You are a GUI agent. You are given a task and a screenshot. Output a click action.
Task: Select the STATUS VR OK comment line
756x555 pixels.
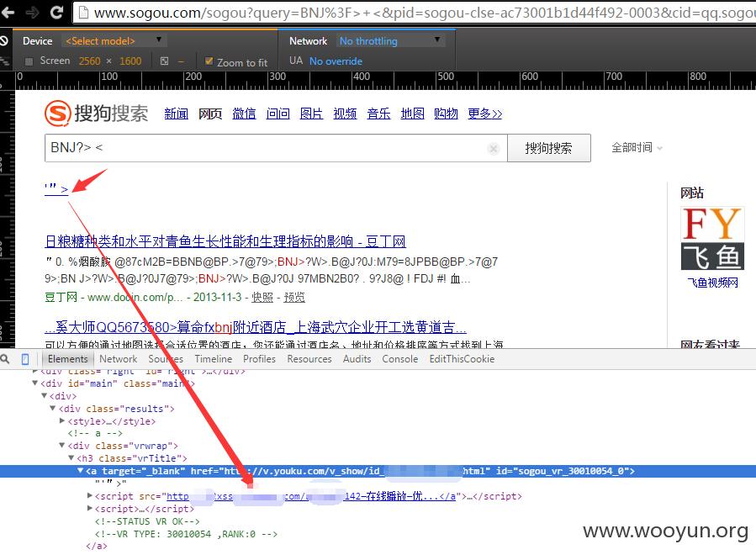[x=147, y=521]
